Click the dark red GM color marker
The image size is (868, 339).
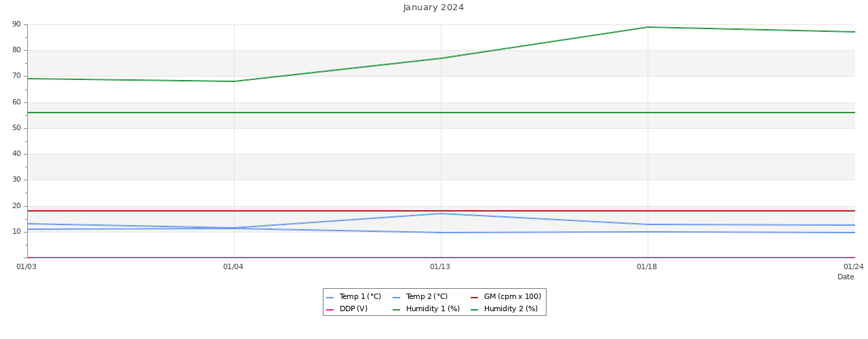click(475, 298)
